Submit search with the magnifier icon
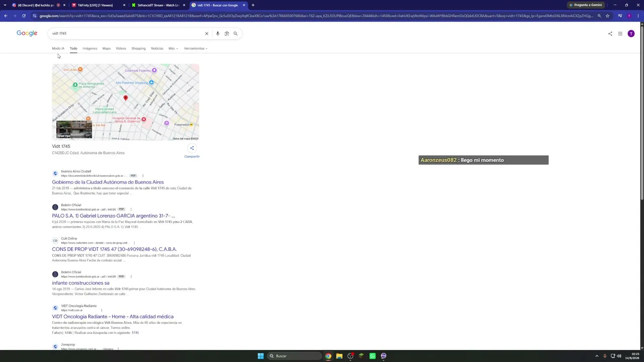Screen dimensions: 644x362 click(235, 34)
